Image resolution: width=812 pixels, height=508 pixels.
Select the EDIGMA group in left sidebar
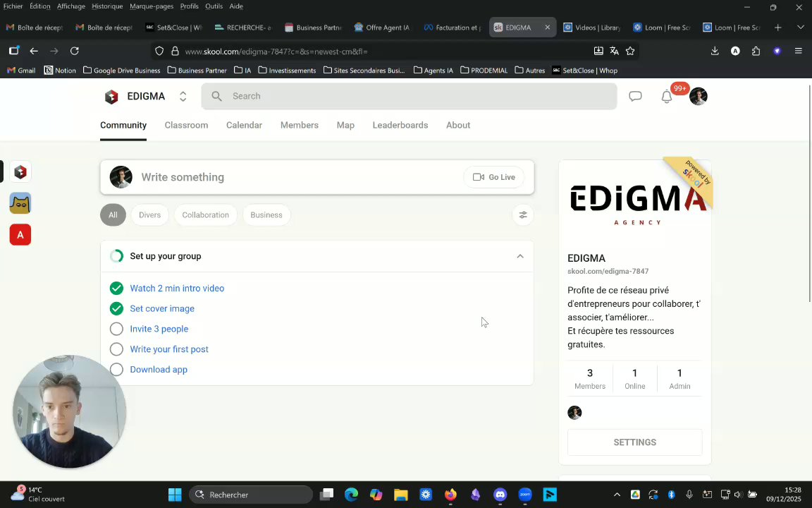tap(20, 172)
